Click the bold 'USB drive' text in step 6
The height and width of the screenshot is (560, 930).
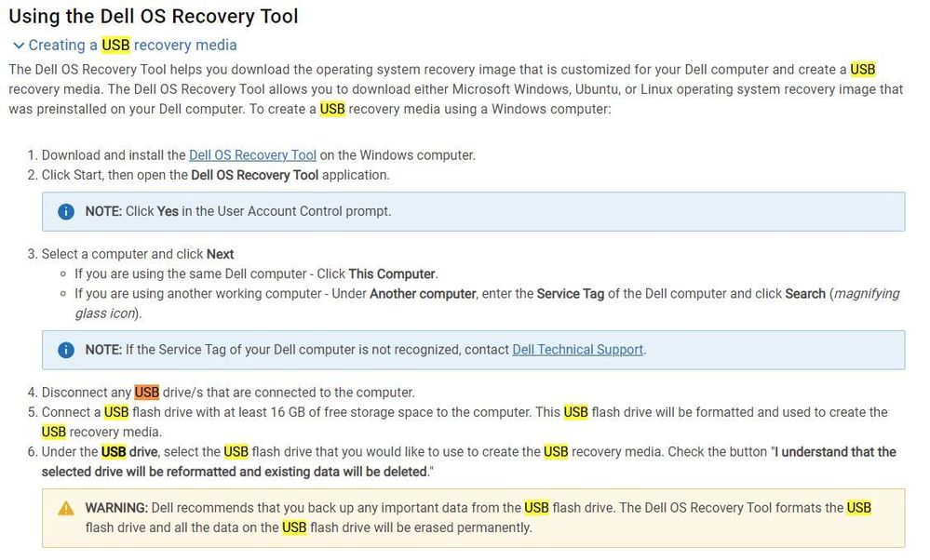pos(129,452)
